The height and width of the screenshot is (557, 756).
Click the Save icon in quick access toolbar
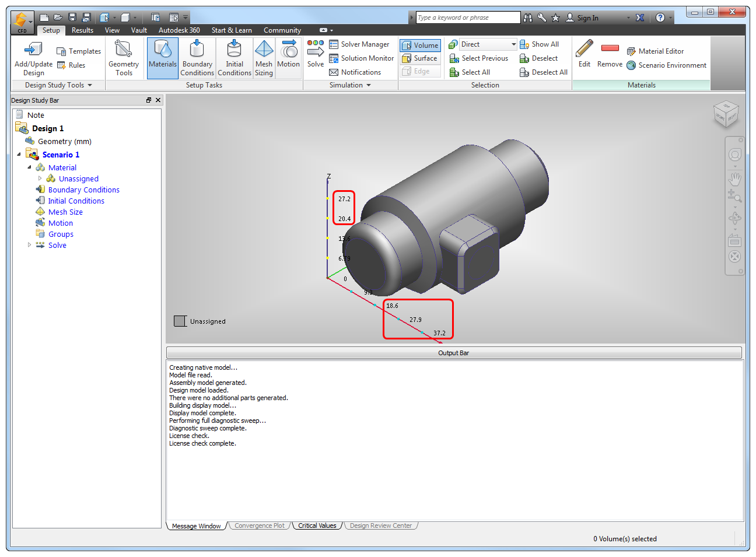click(x=72, y=17)
